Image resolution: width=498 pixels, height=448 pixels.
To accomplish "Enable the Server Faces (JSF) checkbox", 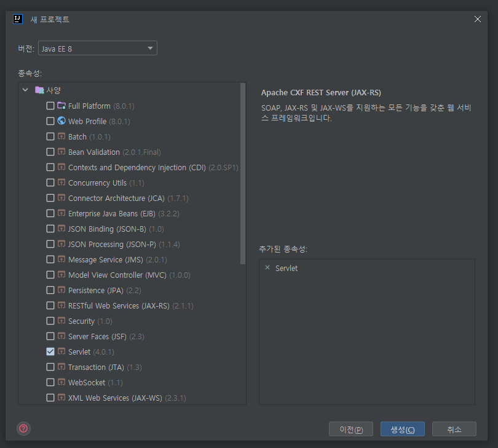I will [50, 336].
